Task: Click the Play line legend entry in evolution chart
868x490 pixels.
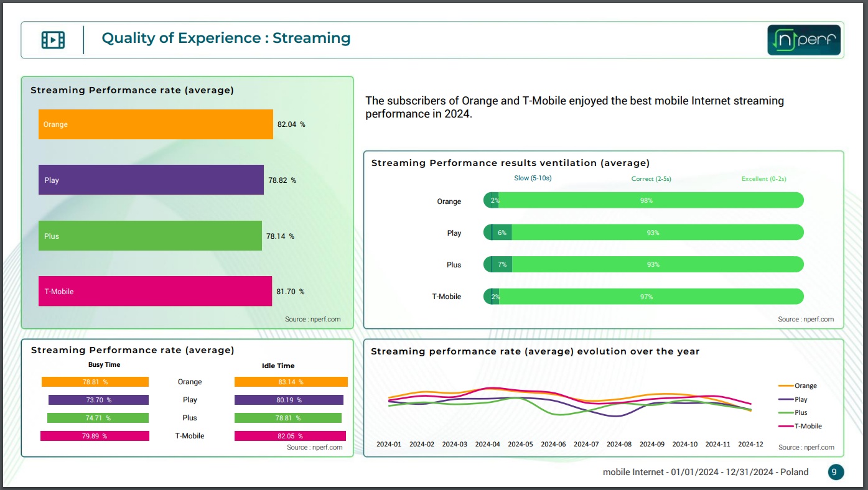Action: [793, 399]
